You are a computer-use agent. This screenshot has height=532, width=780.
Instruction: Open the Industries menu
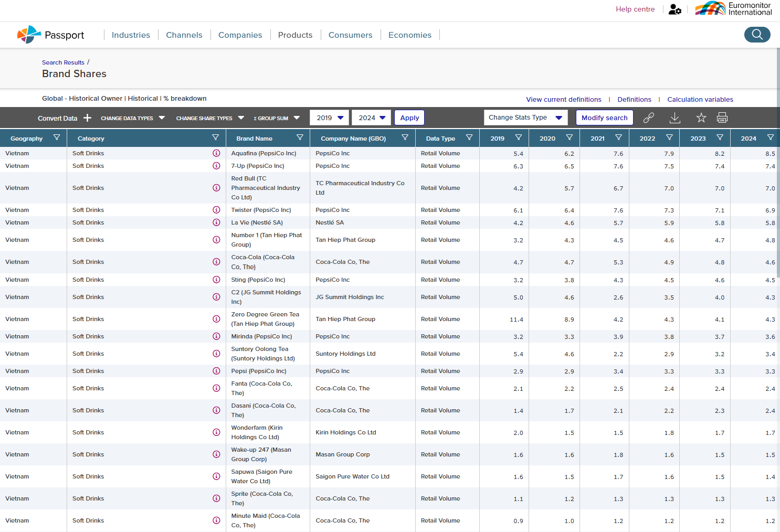[131, 35]
